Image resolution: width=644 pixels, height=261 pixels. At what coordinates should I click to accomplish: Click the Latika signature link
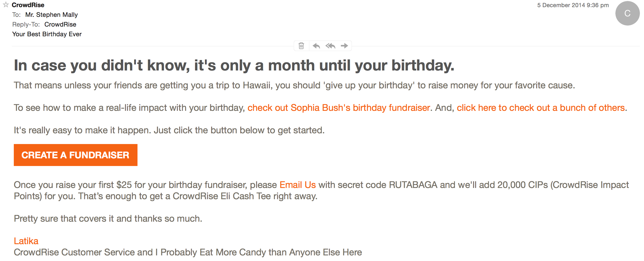[26, 241]
